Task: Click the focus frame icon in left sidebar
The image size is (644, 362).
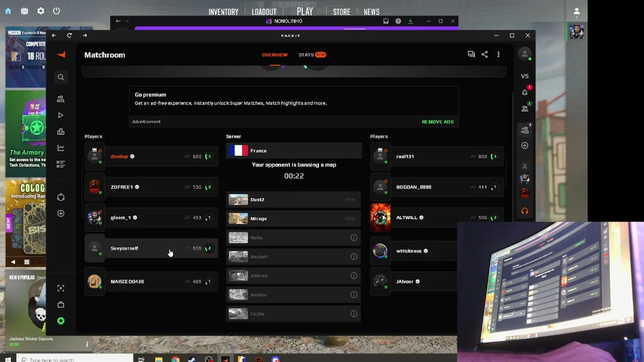Action: (x=61, y=288)
